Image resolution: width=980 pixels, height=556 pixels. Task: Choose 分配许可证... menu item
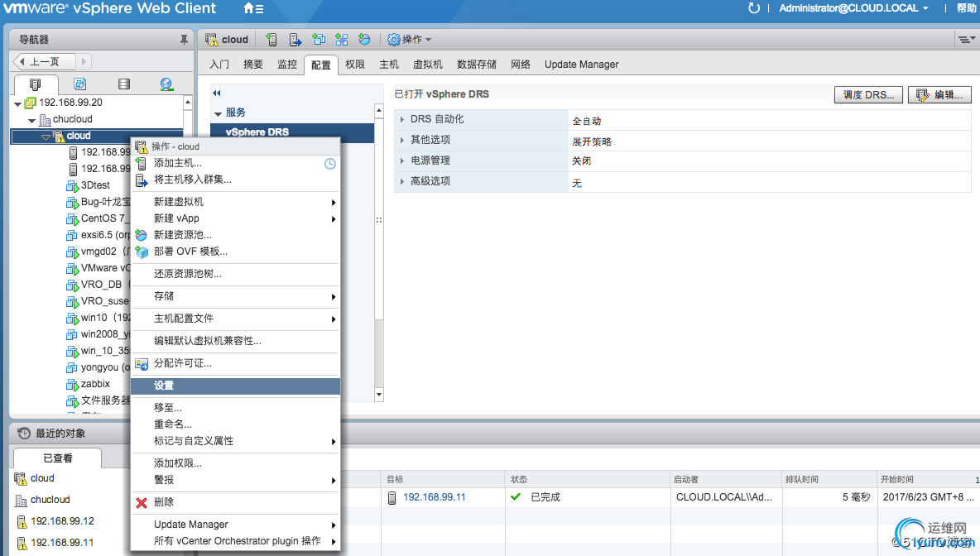click(x=236, y=363)
